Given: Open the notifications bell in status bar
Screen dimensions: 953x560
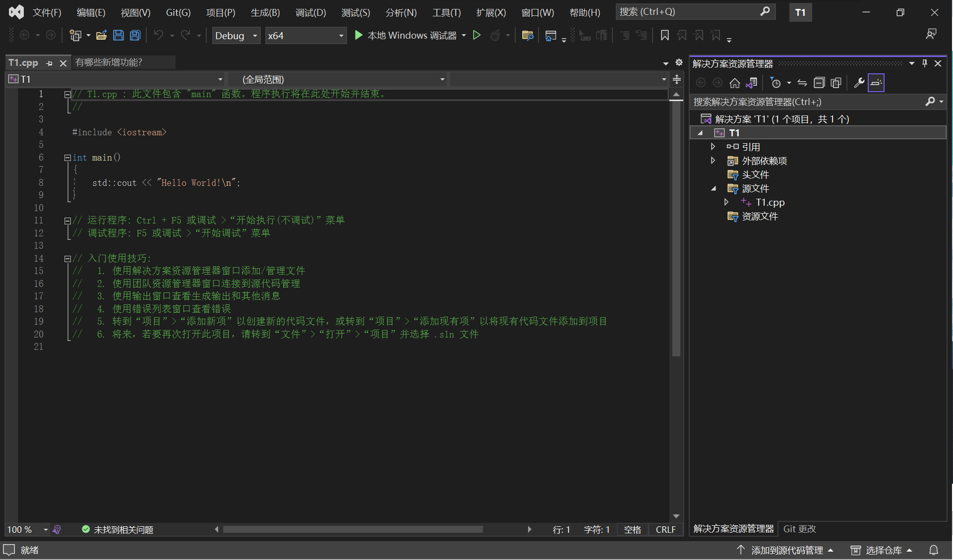Looking at the screenshot, I should pos(934,550).
